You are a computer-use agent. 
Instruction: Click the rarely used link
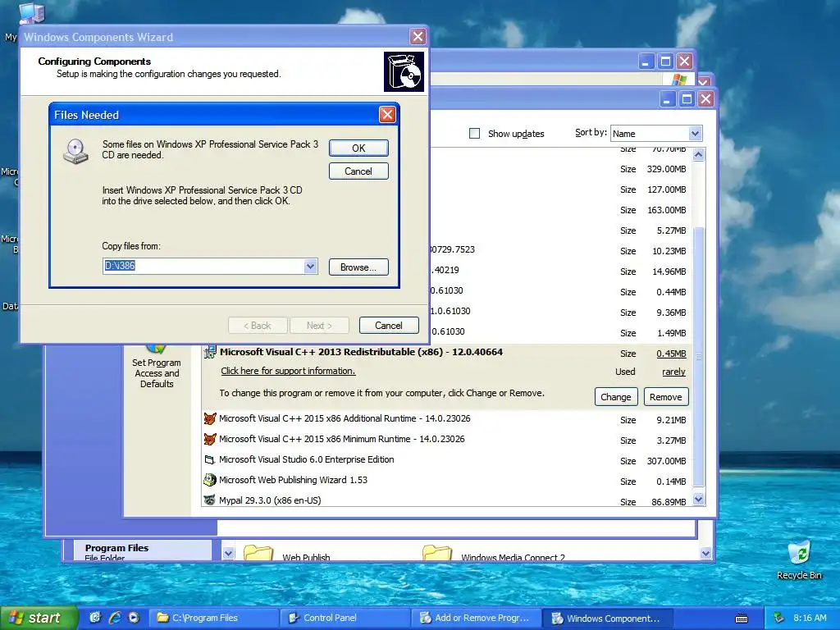coord(673,372)
